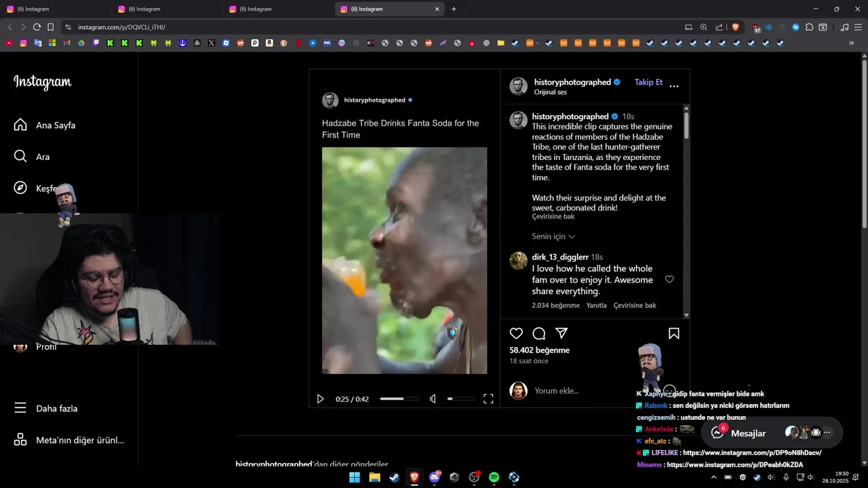This screenshot has height=488, width=868.
Task: Adjust the video volume slider
Action: (x=461, y=399)
